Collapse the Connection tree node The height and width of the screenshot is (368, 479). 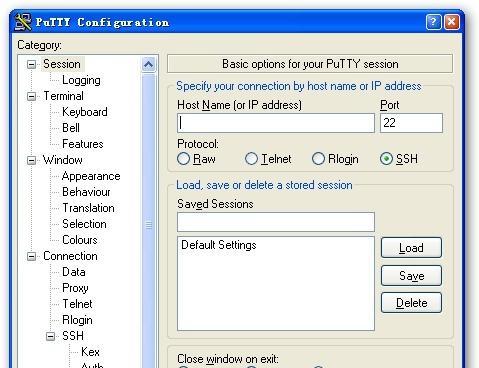pos(31,256)
